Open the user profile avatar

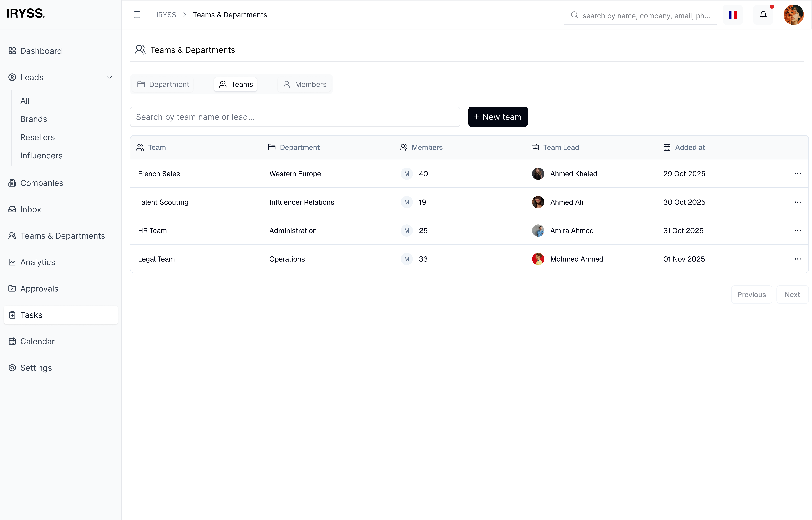793,15
